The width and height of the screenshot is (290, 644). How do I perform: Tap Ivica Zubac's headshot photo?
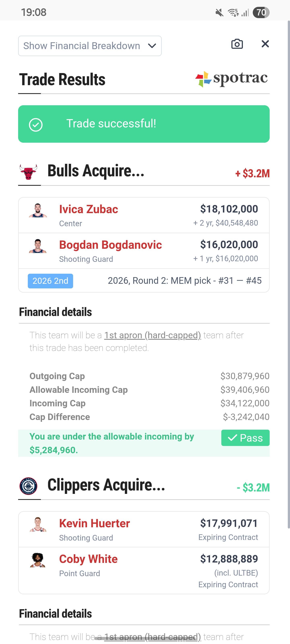(x=38, y=211)
